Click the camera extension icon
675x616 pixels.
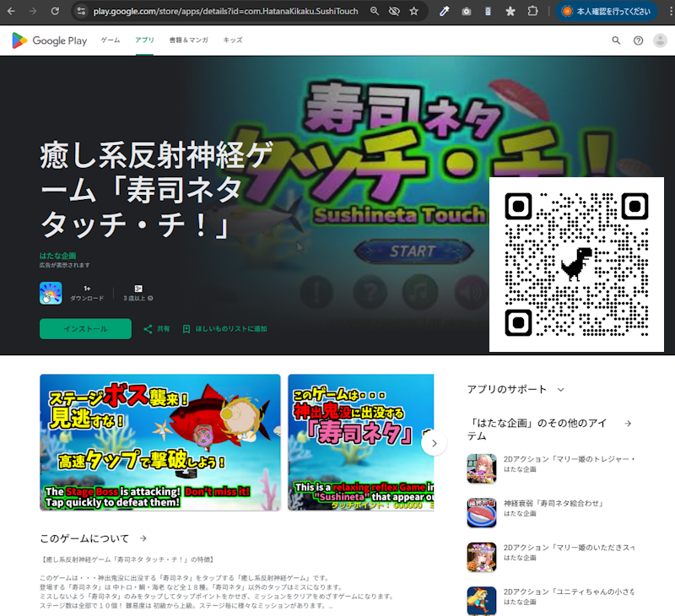click(467, 11)
